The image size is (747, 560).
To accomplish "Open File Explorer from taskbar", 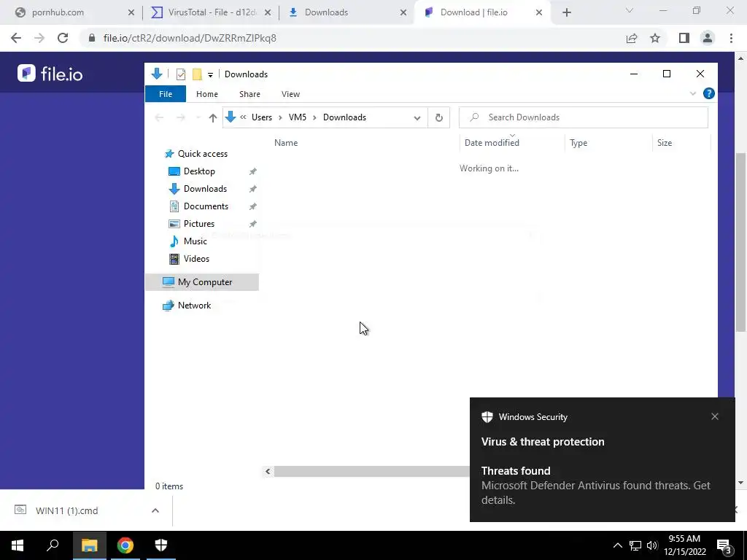I will 89,545.
